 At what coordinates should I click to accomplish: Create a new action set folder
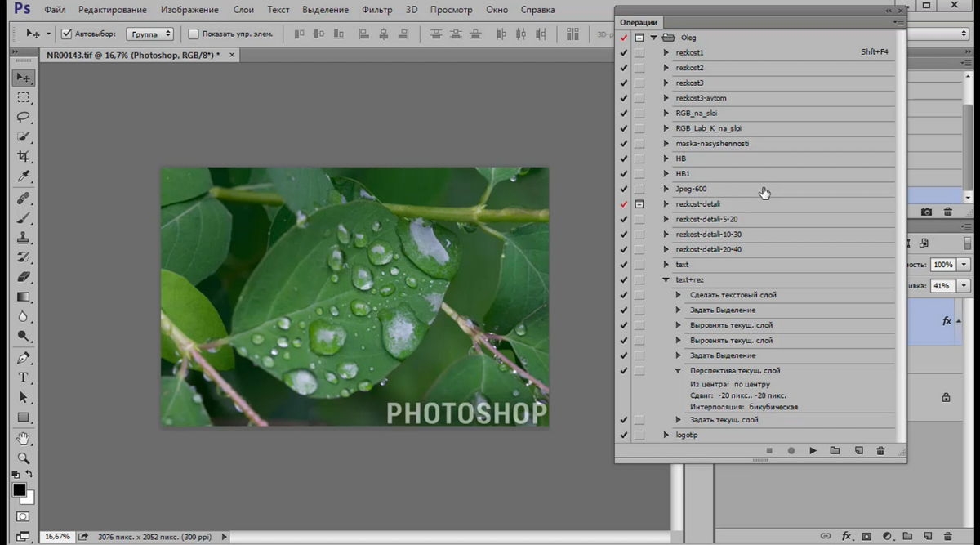point(835,450)
